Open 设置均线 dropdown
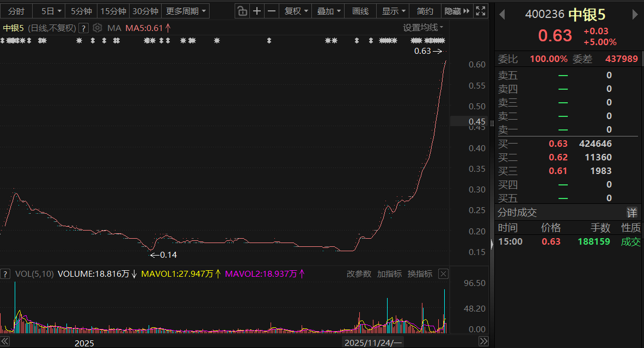 (423, 28)
